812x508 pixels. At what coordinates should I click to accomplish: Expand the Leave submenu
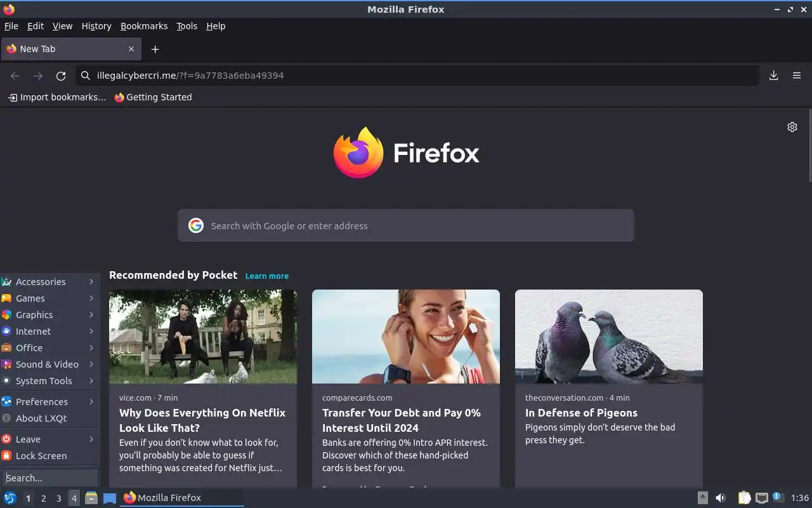pyautogui.click(x=49, y=439)
